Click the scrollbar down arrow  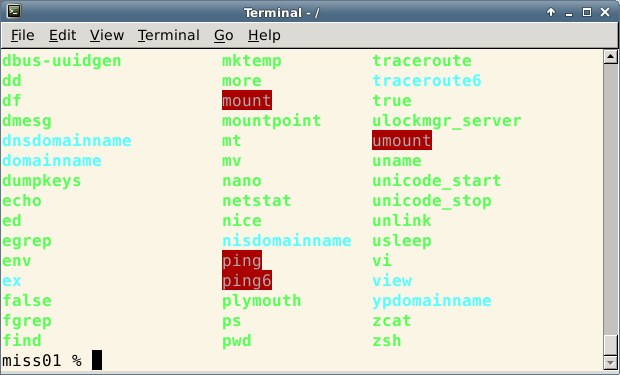[x=611, y=362]
